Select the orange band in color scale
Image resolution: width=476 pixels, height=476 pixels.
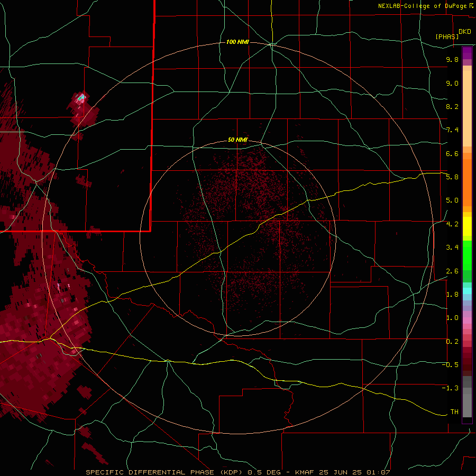coord(467,182)
